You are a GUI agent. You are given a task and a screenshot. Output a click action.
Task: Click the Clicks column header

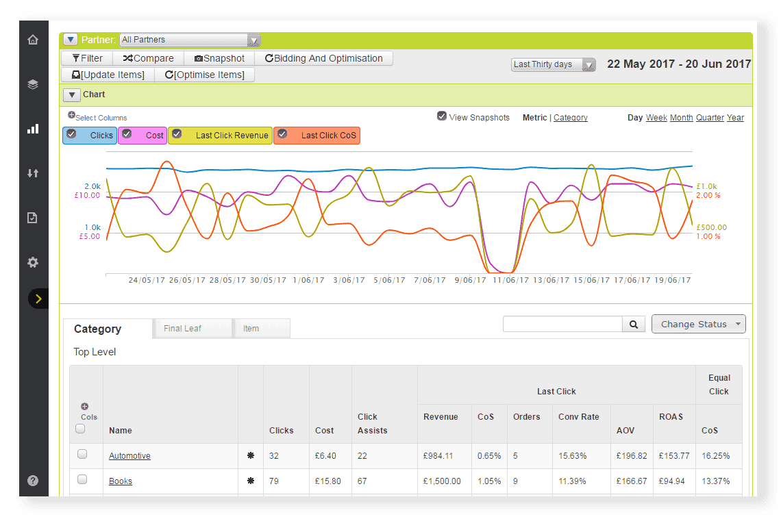[281, 431]
